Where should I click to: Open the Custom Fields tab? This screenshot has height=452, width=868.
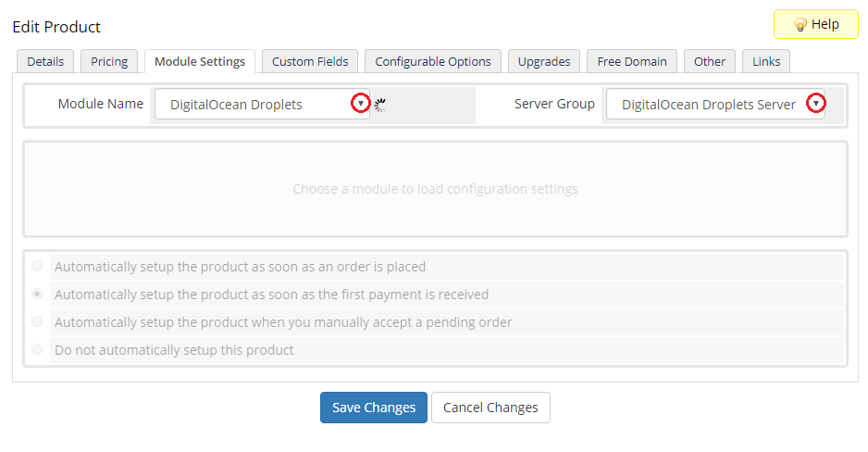click(x=310, y=61)
